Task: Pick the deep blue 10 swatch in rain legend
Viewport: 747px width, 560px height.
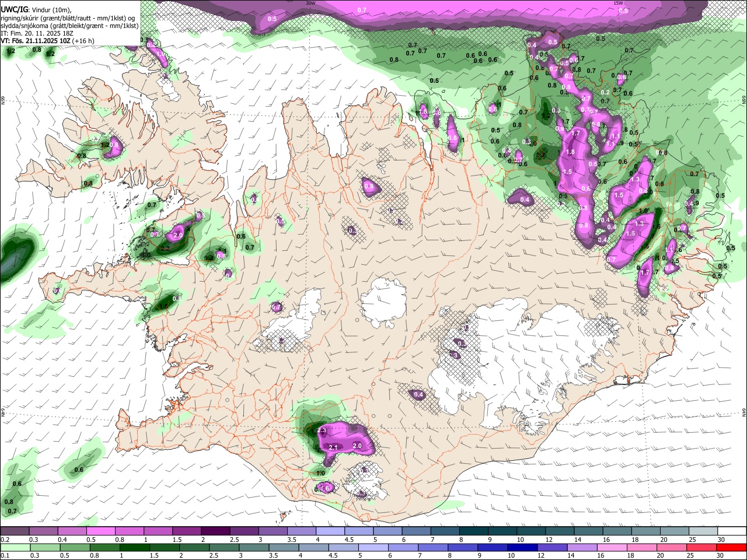Action: point(523,547)
